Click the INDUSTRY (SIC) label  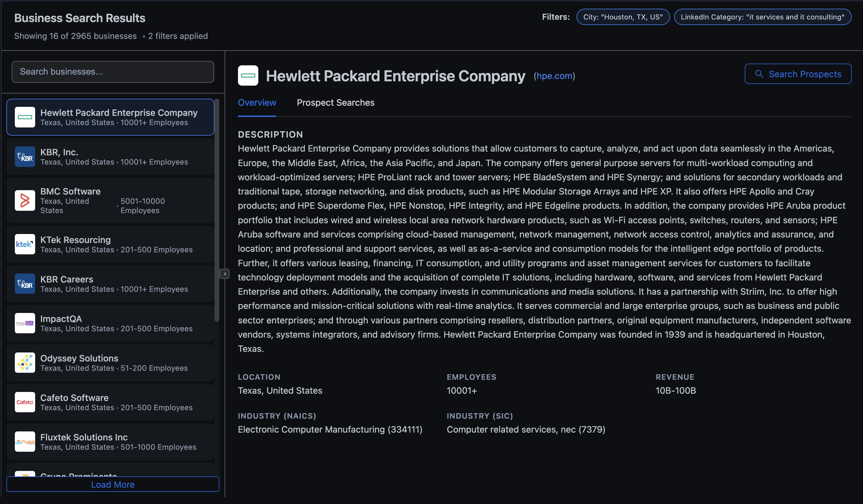point(480,416)
